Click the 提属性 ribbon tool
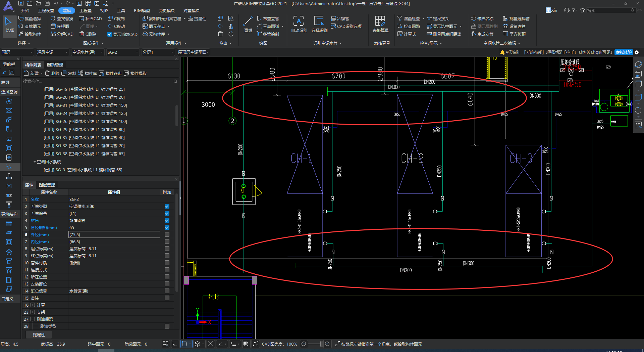644x352 pixels. tap(197, 18)
